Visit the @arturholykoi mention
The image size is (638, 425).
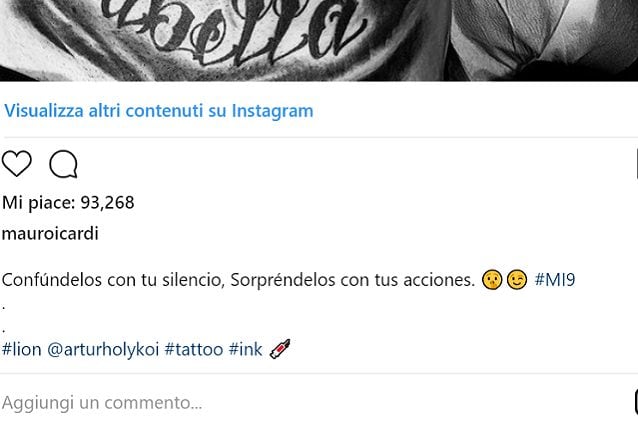[x=103, y=350]
